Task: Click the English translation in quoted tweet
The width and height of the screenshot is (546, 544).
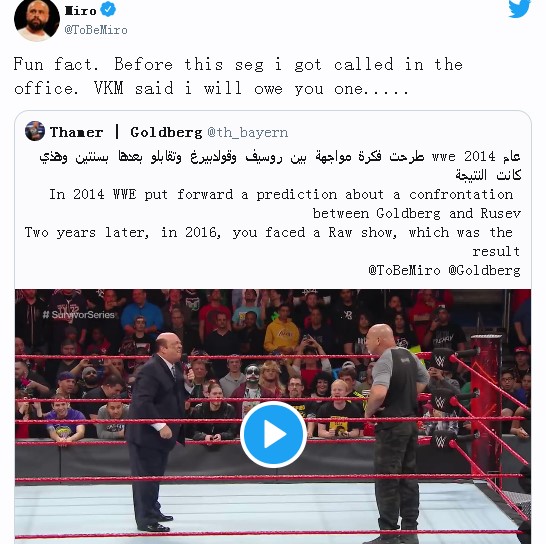Action: click(x=273, y=223)
